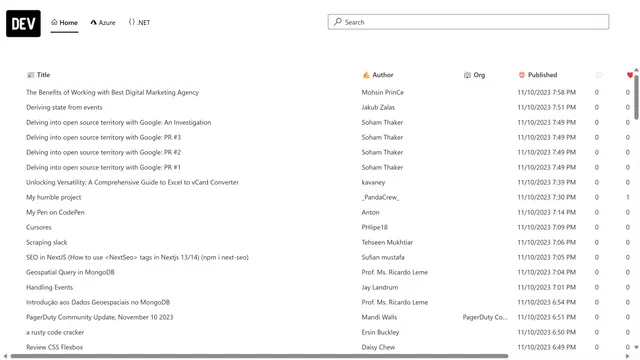This screenshot has height=360, width=640.
Task: Click author 'Sufian mustafa'
Action: pos(383,257)
